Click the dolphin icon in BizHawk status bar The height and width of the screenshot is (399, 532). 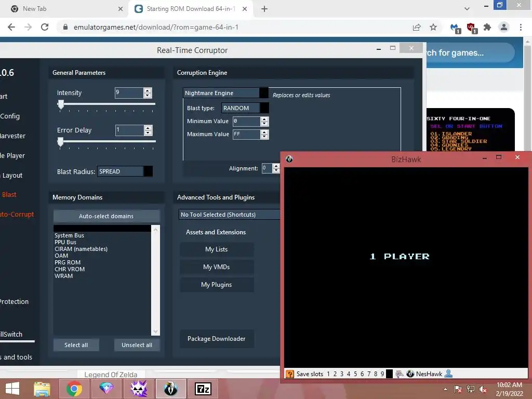pos(400,374)
